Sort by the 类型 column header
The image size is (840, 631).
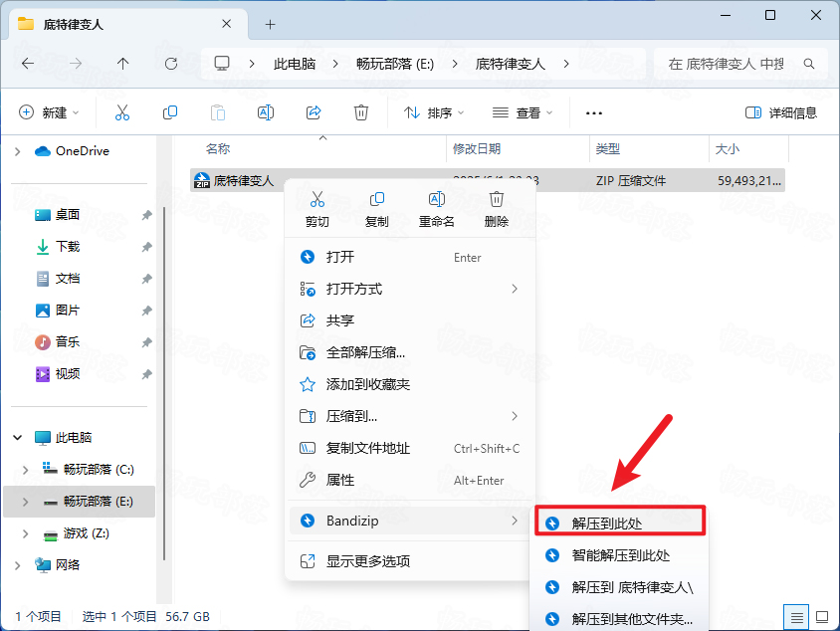coord(649,149)
